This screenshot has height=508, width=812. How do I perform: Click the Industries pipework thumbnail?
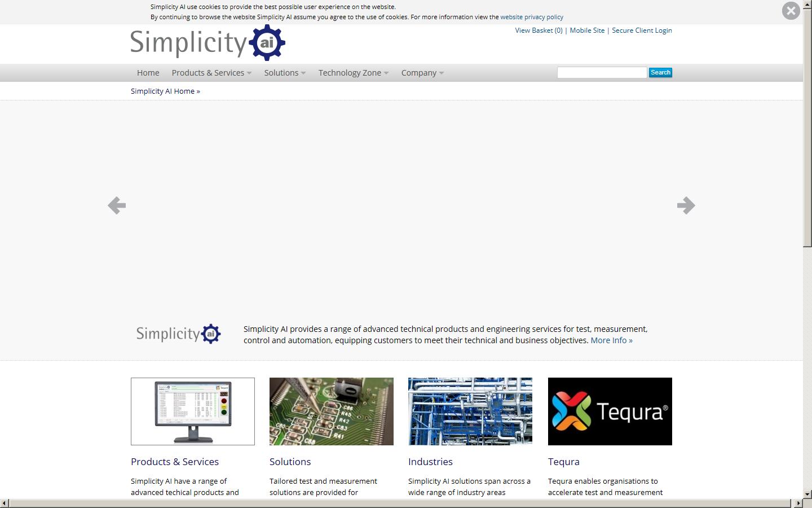470,411
